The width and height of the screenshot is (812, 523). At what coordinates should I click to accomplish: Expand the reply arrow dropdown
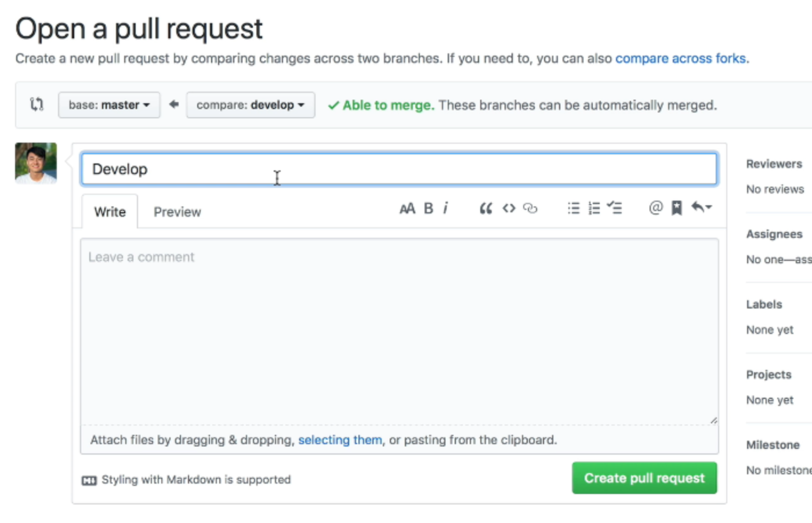tap(701, 208)
